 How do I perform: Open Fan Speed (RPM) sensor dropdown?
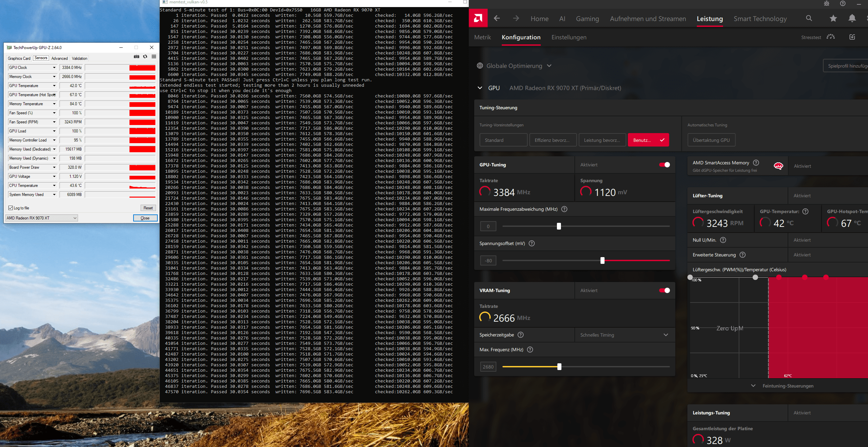click(x=54, y=122)
